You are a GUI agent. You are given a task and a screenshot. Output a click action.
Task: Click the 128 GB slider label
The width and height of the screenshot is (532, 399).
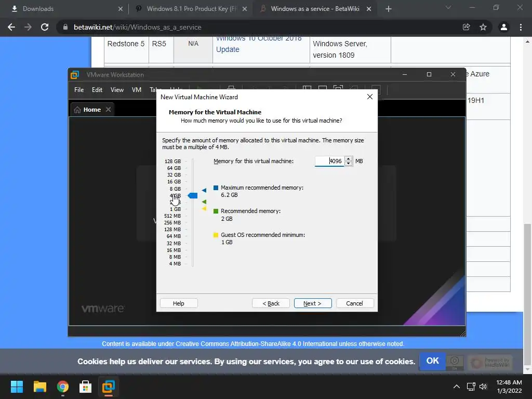coord(172,161)
